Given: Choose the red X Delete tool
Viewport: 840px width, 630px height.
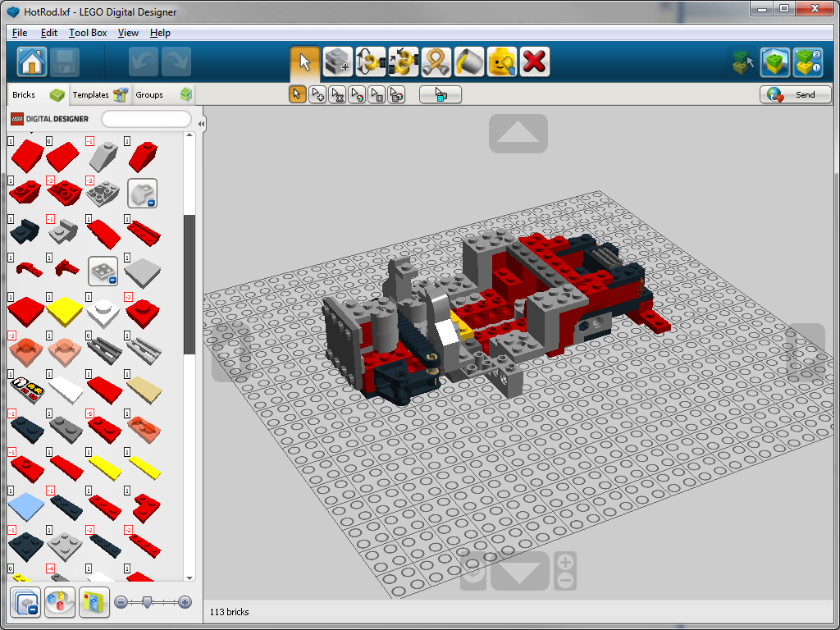Looking at the screenshot, I should tap(534, 62).
